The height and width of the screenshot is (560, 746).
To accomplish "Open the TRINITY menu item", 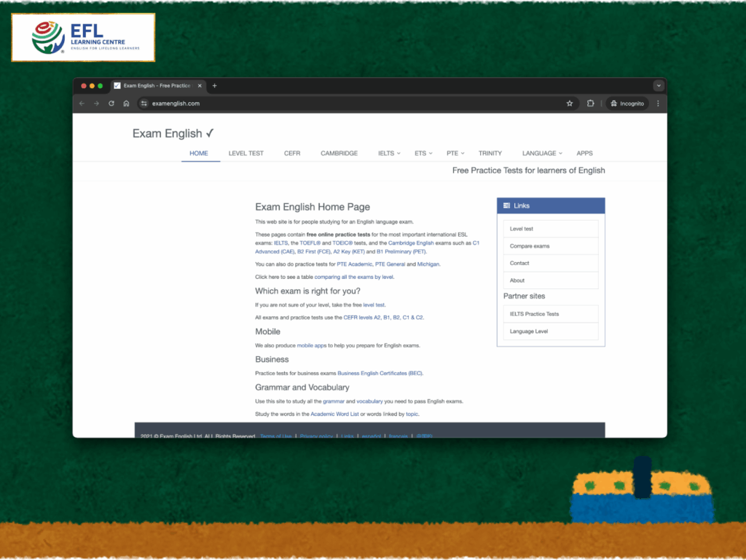I will [x=490, y=153].
